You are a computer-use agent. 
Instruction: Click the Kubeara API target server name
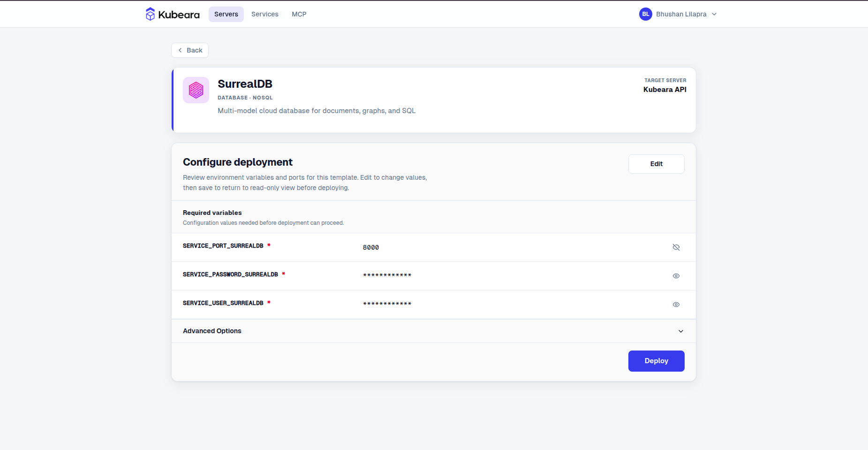665,90
